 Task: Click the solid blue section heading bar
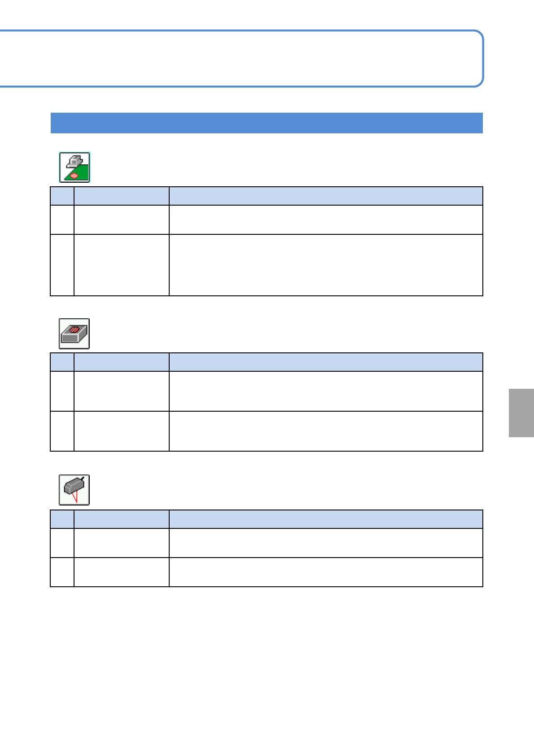click(x=267, y=123)
